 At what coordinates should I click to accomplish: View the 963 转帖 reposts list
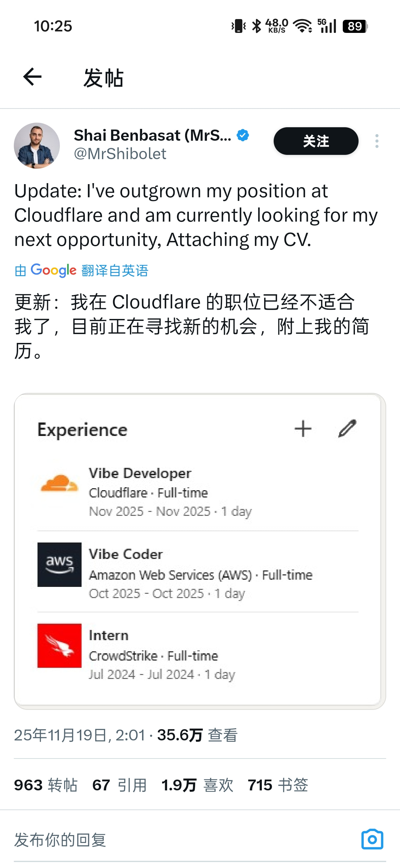(45, 785)
